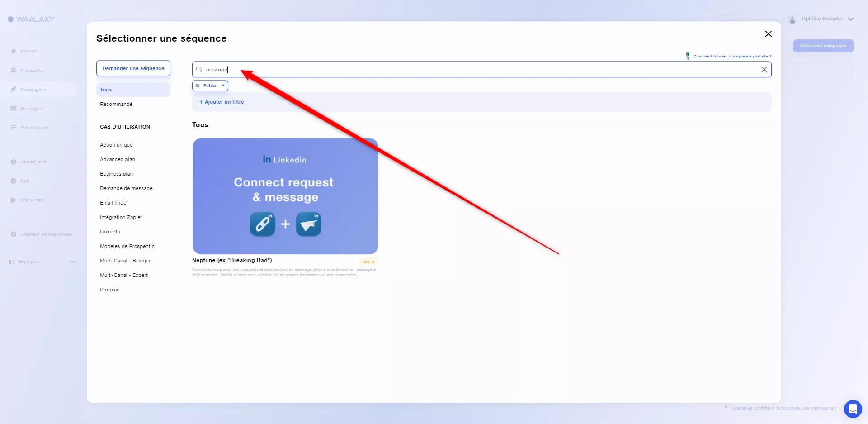Image resolution: width=868 pixels, height=424 pixels.
Task: Open Accueil home icon in sidebar
Action: [x=13, y=51]
